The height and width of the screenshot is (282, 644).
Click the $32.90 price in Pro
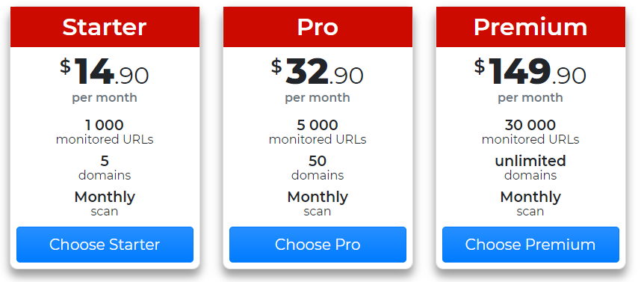[x=317, y=72]
